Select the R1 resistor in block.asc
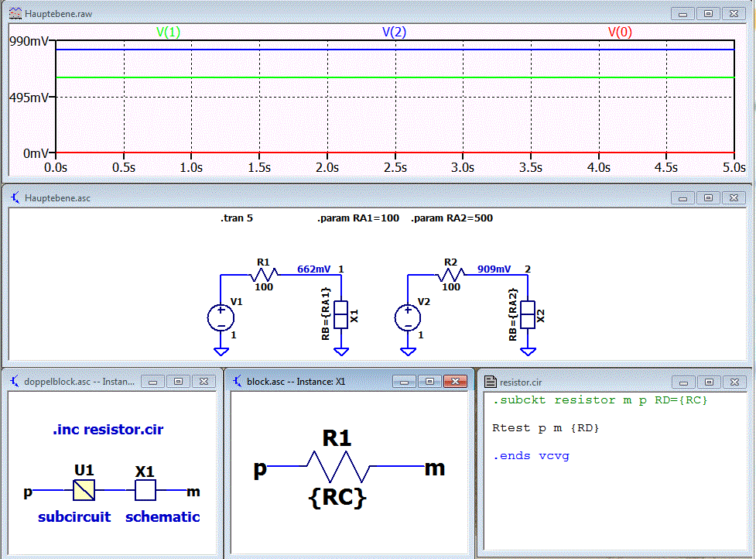756x559 pixels. coord(338,466)
